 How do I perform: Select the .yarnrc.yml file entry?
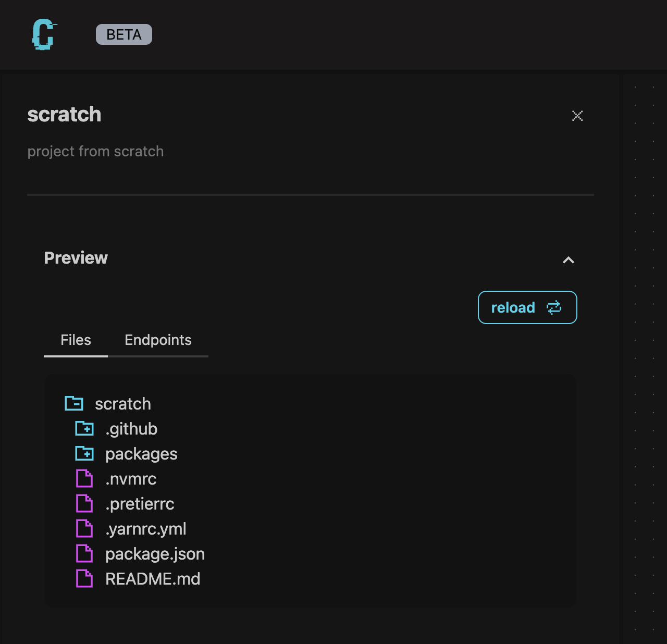point(146,528)
